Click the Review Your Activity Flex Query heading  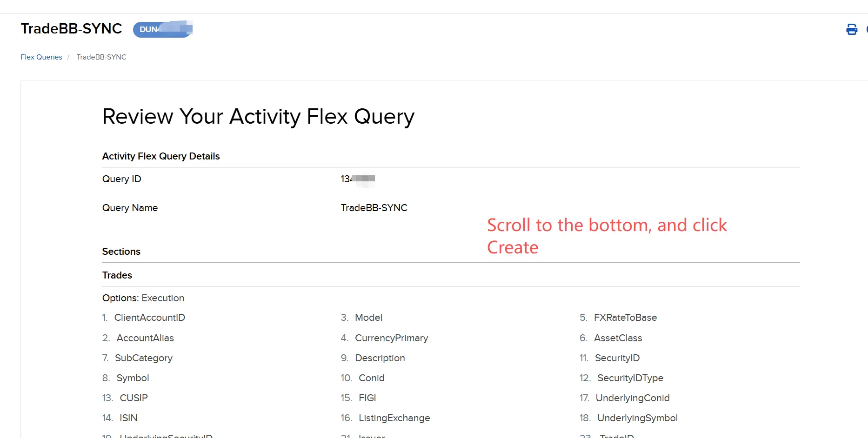(x=258, y=116)
